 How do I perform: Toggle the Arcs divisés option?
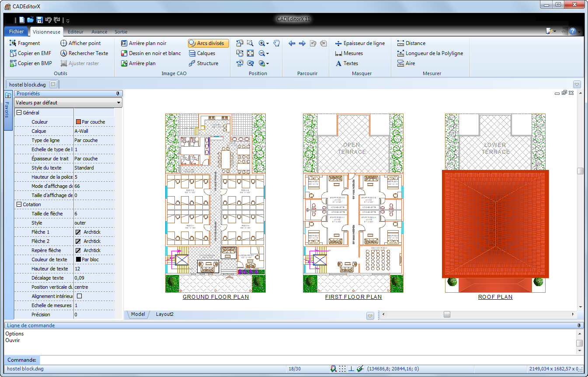tap(208, 43)
